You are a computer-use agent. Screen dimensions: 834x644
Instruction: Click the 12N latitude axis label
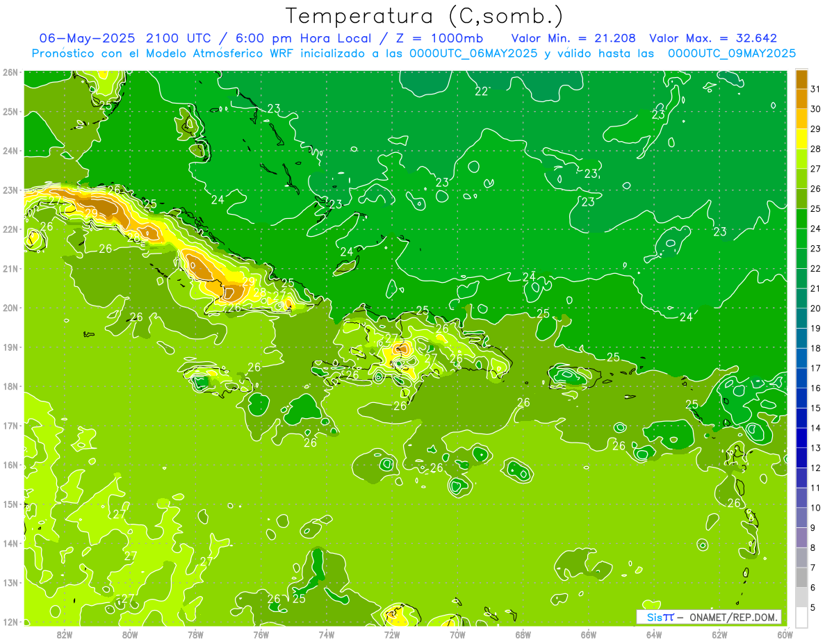pos(10,622)
